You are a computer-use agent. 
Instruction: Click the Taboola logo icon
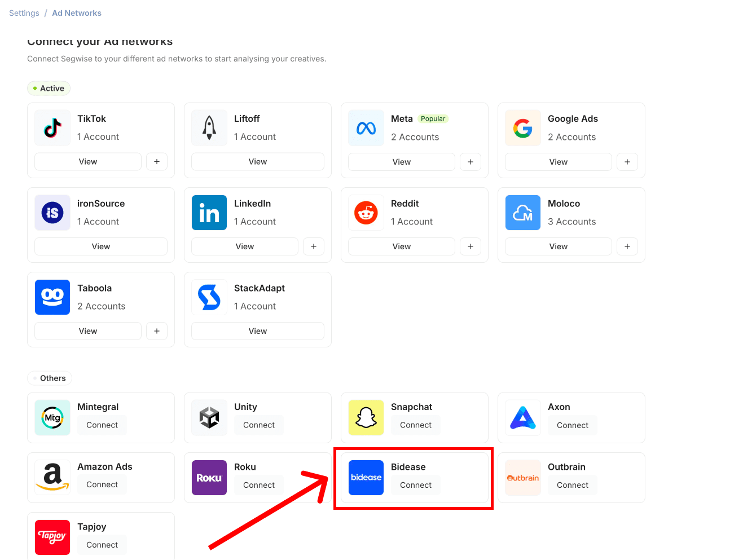coord(52,297)
